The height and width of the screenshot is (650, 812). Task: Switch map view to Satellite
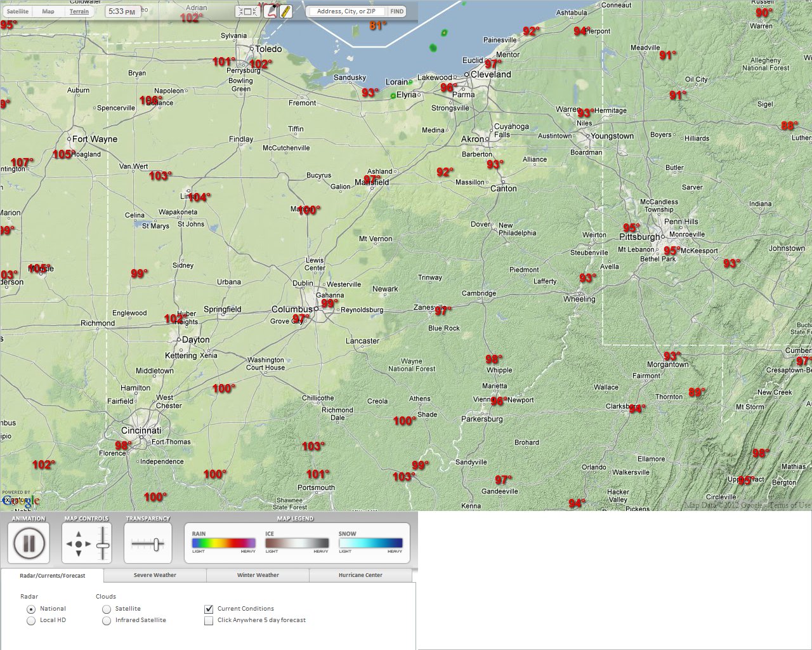pyautogui.click(x=18, y=11)
